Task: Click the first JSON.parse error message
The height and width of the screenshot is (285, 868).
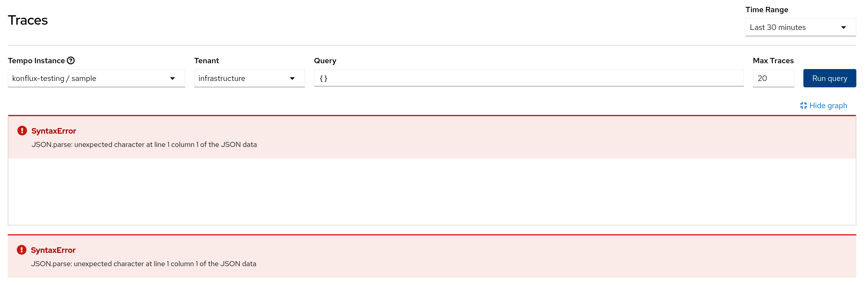Action: [x=144, y=144]
